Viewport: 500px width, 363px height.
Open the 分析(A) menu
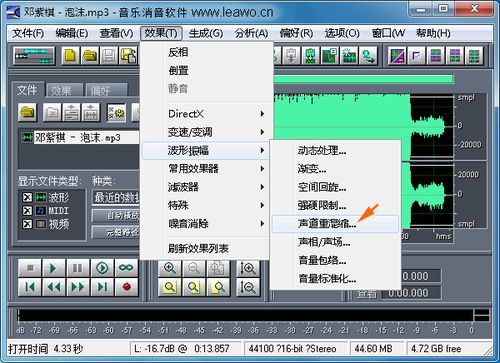[x=251, y=33]
